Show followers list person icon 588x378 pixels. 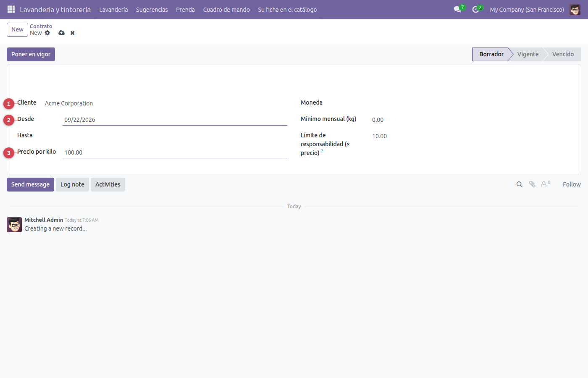pyautogui.click(x=545, y=184)
